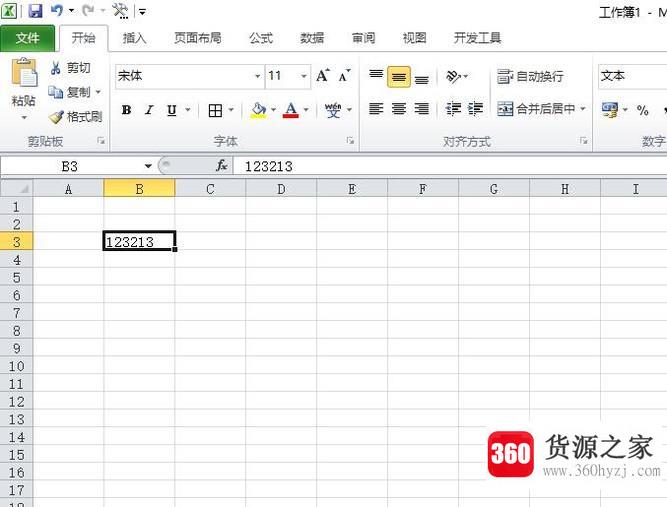The width and height of the screenshot is (667, 507).
Task: Click the wén phonetic guide icon
Action: tap(333, 110)
